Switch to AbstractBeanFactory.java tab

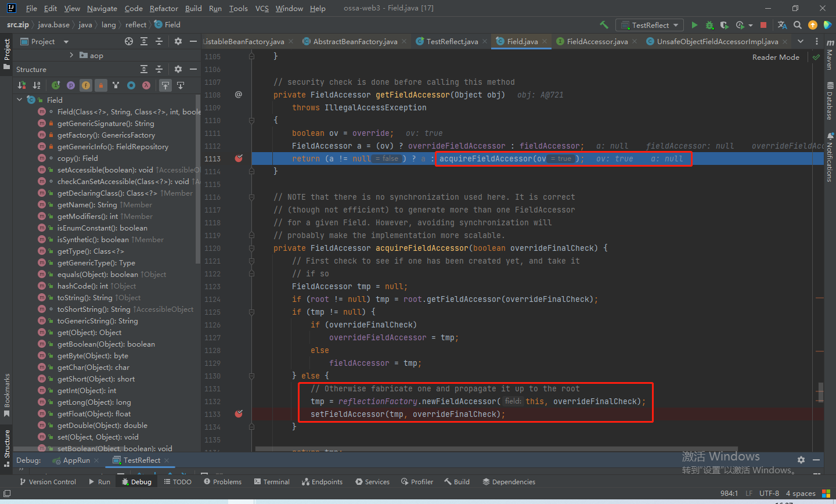[355, 41]
